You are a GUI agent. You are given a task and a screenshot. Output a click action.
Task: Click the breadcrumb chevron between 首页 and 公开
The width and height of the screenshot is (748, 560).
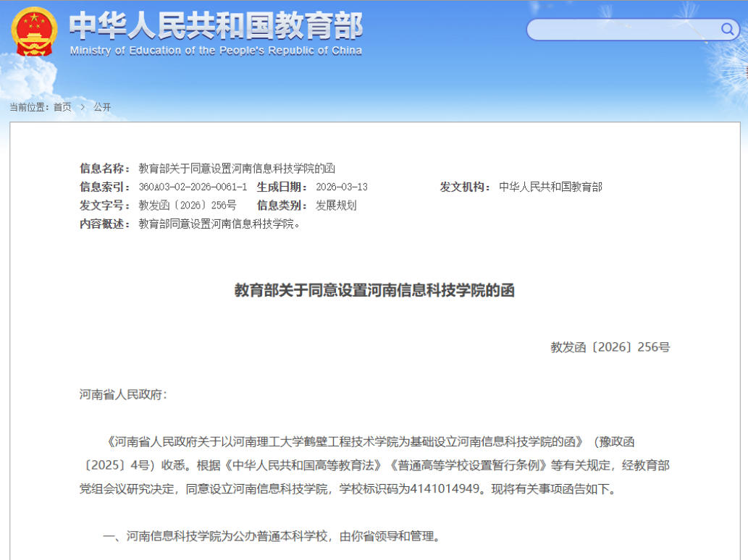click(x=83, y=106)
